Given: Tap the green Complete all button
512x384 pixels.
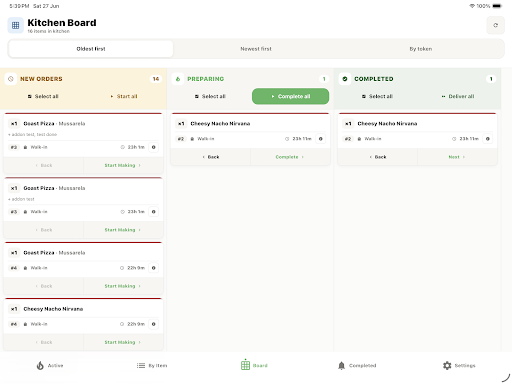Looking at the screenshot, I should point(290,96).
